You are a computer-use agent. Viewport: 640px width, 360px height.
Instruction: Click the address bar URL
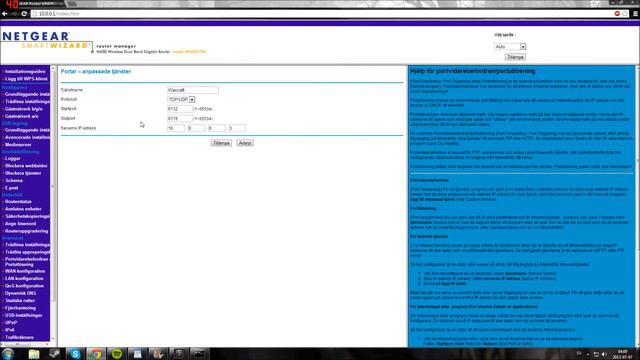(x=59, y=13)
